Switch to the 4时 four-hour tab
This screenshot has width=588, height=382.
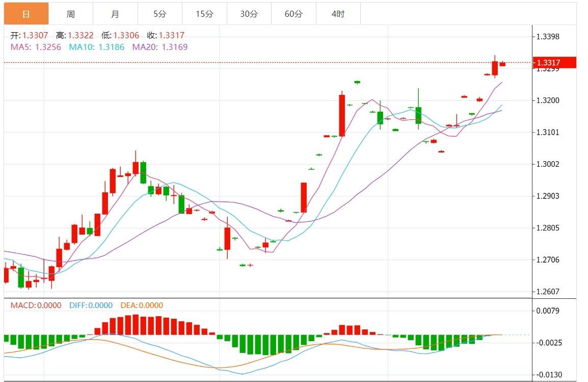tap(338, 14)
